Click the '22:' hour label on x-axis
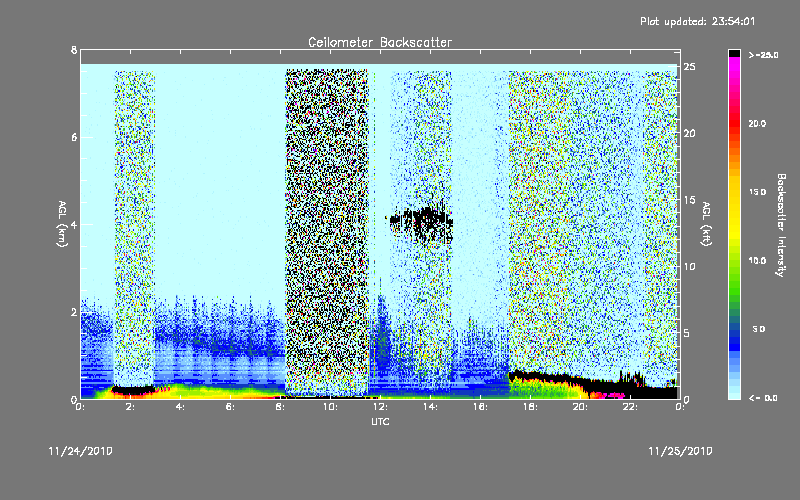 (630, 407)
